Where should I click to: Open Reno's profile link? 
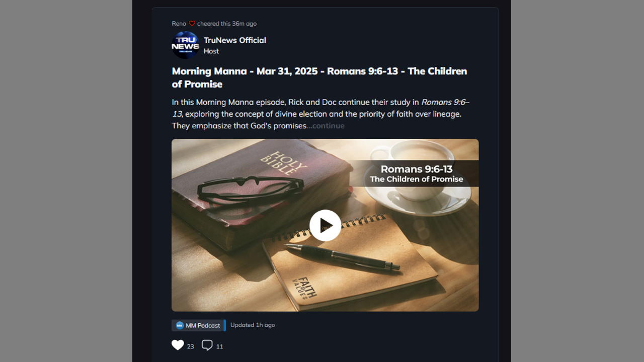pos(179,24)
